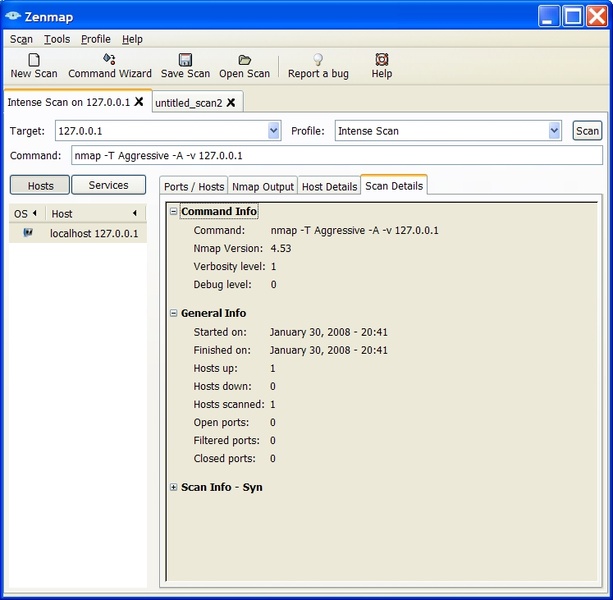Toggle the Services view button
This screenshot has width=613, height=600.
[108, 185]
